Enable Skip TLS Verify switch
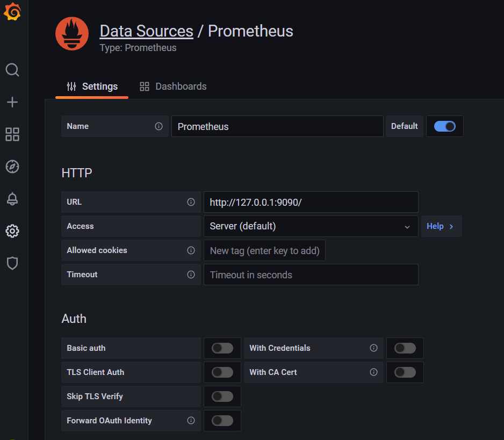This screenshot has height=440, width=504. pyautogui.click(x=222, y=396)
